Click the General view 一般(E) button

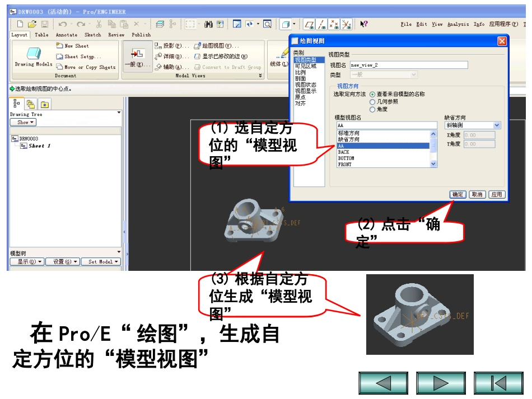137,57
